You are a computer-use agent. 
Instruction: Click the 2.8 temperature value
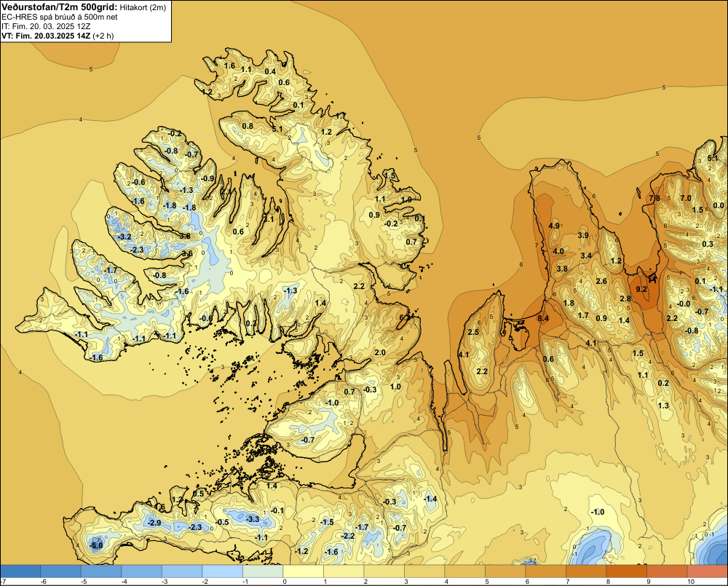coord(625,298)
